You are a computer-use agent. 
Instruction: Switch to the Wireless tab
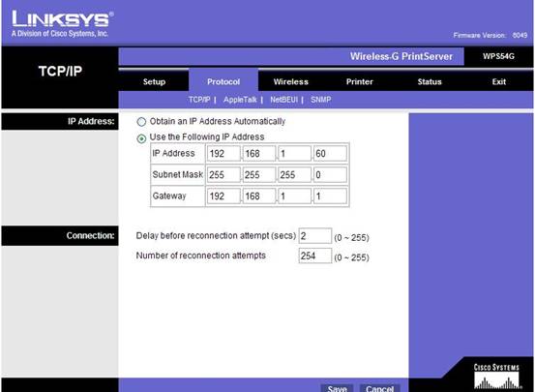(x=290, y=81)
